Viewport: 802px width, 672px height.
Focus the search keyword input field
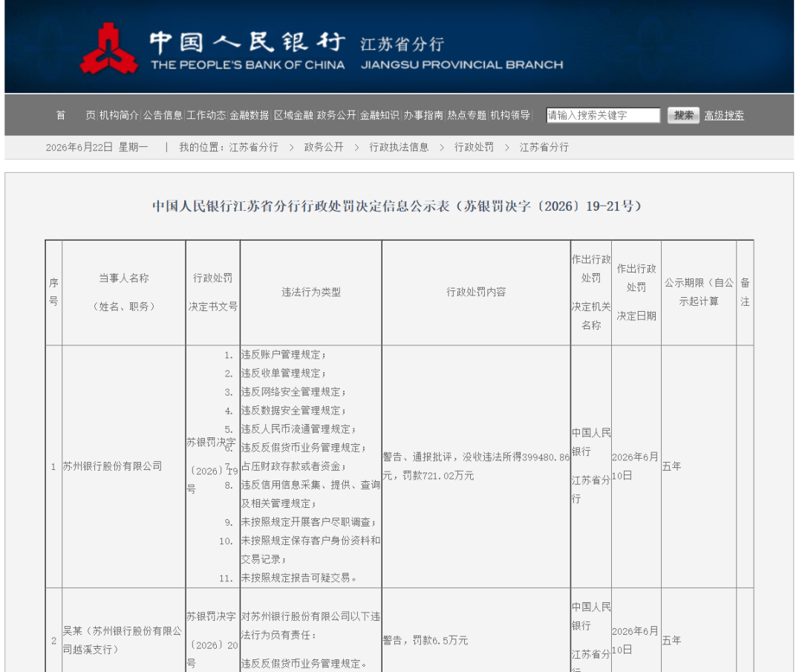tap(603, 116)
